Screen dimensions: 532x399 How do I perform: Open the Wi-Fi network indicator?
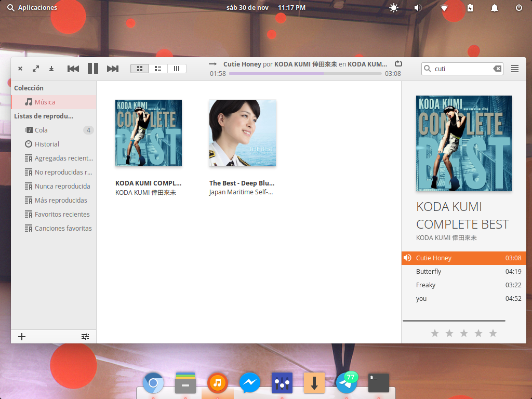pyautogui.click(x=444, y=8)
